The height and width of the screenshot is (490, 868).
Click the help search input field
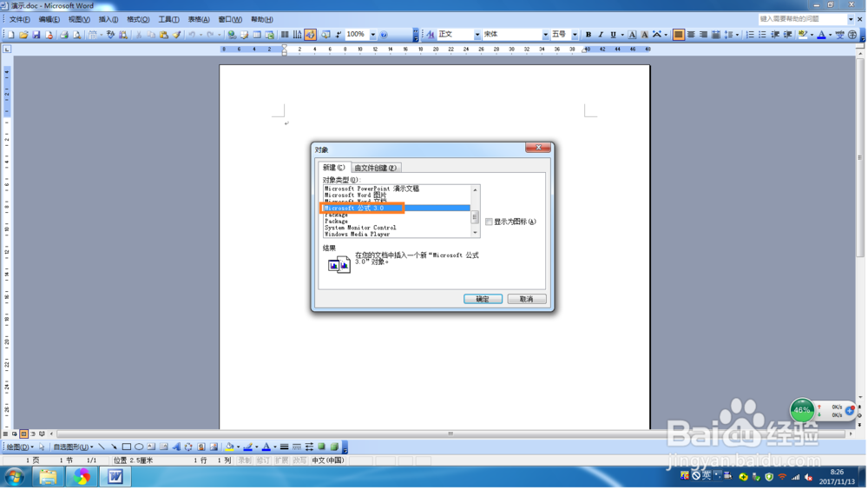[803, 19]
